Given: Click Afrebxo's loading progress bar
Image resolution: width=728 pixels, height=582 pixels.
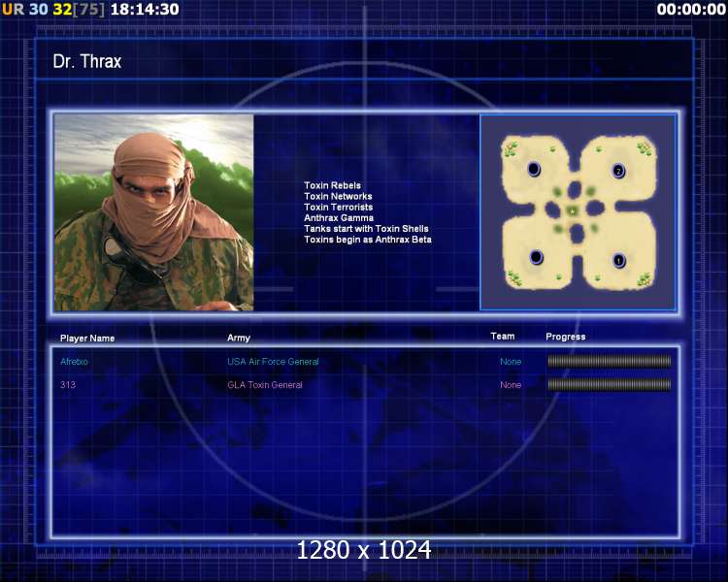Looking at the screenshot, I should click(x=610, y=361).
